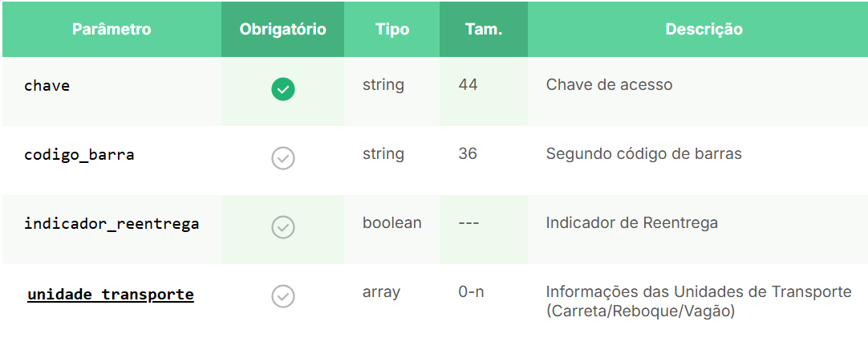
Task: Click the boolean type cell
Action: point(392,223)
